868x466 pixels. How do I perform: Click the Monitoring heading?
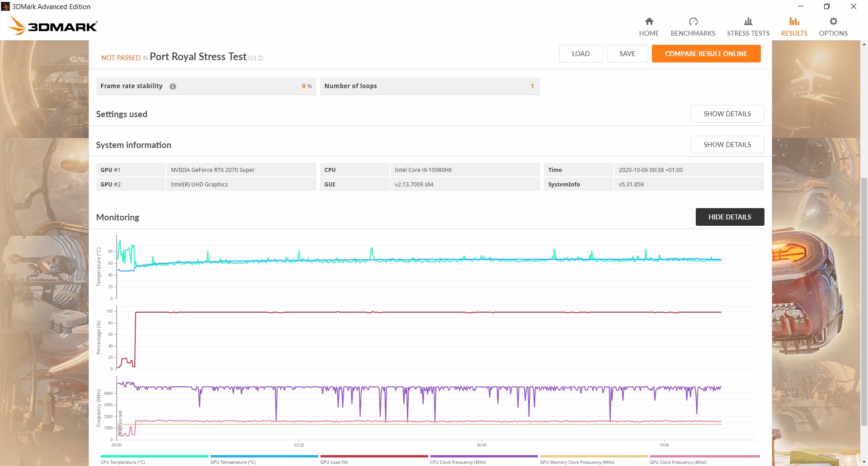pyautogui.click(x=118, y=217)
